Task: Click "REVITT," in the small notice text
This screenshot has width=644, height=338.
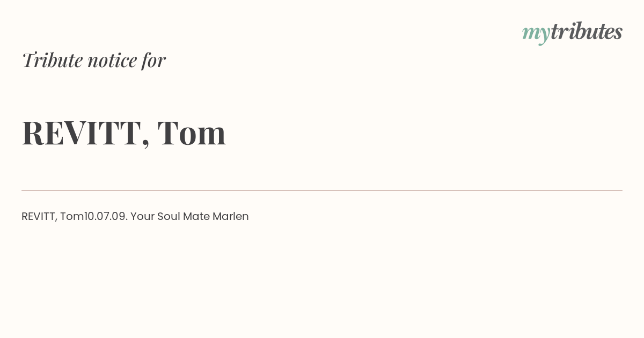Action: click(x=39, y=217)
